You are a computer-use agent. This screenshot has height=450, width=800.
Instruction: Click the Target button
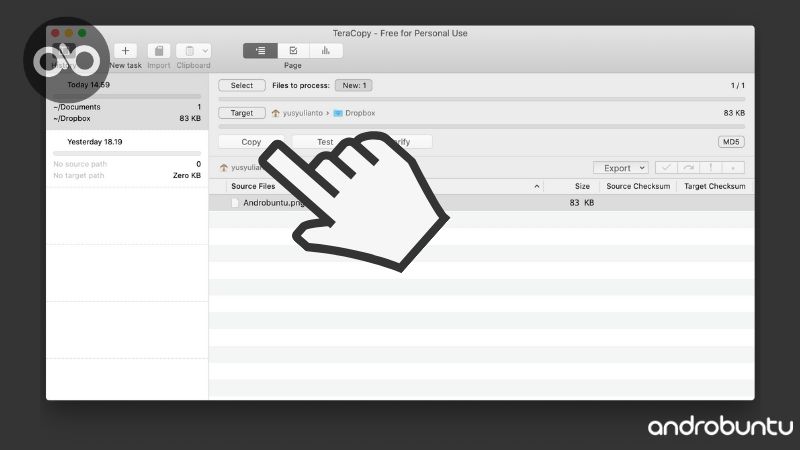(242, 113)
